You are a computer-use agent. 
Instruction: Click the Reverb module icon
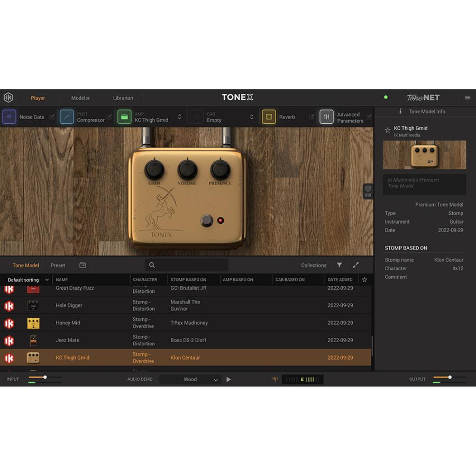269,117
